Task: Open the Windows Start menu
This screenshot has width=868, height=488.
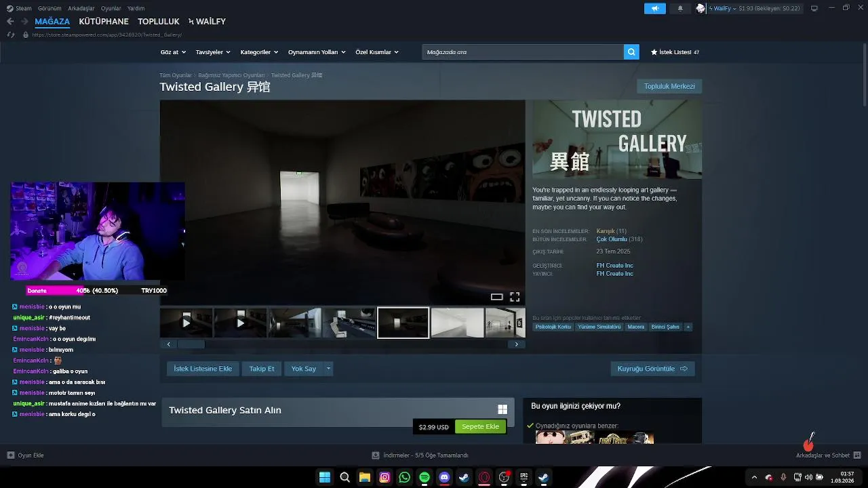Action: tap(325, 477)
